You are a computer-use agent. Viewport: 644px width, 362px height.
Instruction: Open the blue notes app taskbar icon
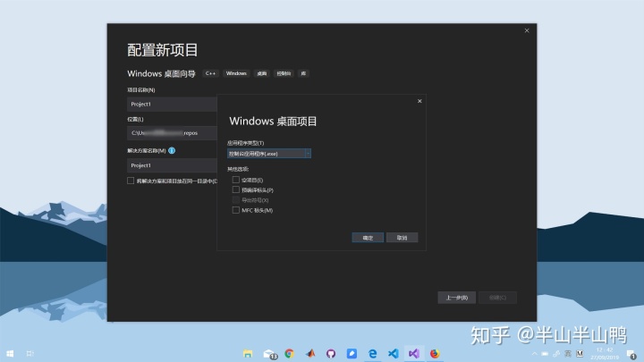pyautogui.click(x=352, y=353)
